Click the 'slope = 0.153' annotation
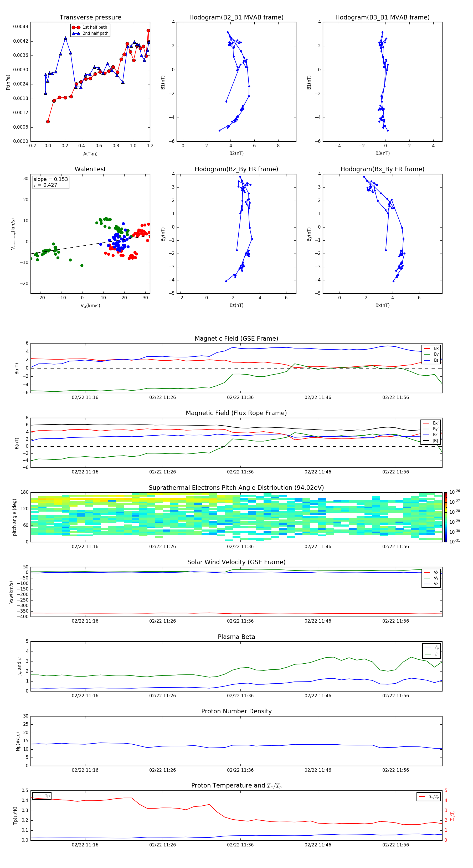 pos(51,179)
